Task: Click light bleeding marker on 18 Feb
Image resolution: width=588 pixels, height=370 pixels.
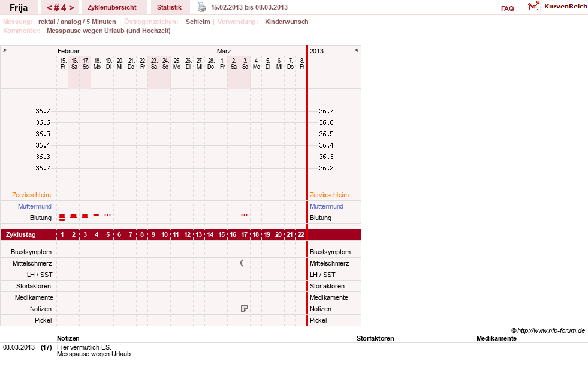Action: point(97,215)
